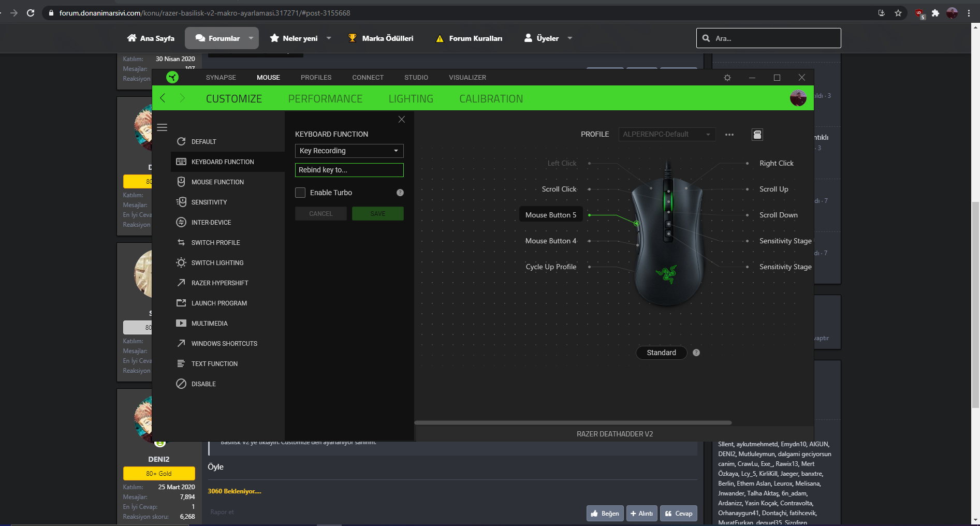This screenshot has height=526, width=980.
Task: Select the Cycle Up Profile assignment
Action: coord(551,267)
